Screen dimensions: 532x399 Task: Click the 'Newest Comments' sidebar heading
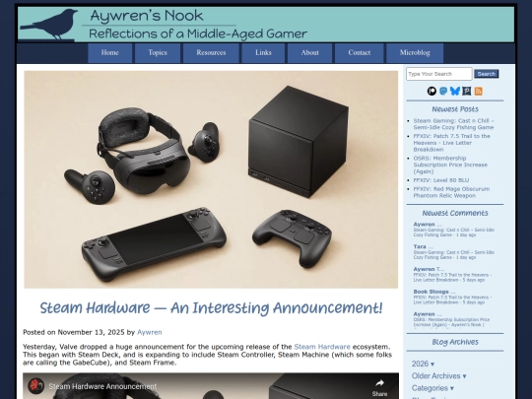point(455,213)
